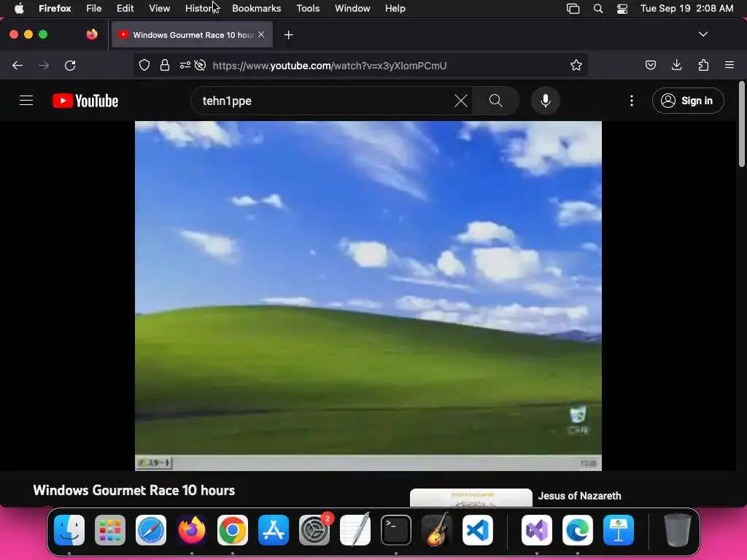The image size is (747, 560).
Task: Clear the search box with the X
Action: coord(461,101)
